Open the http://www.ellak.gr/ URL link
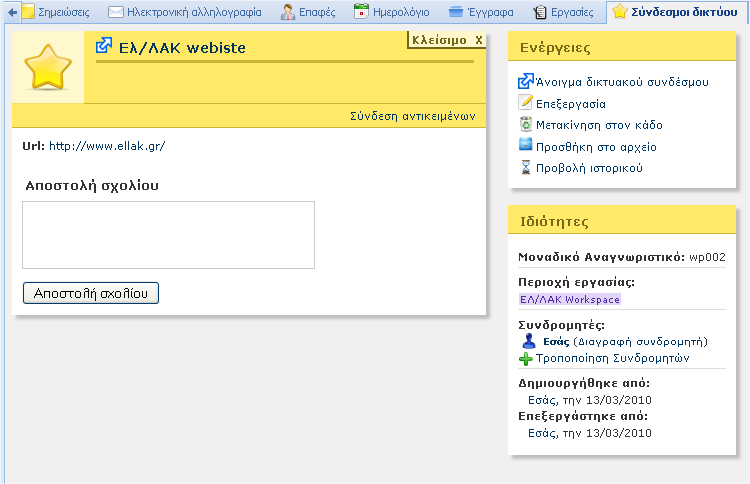The height and width of the screenshot is (484, 750). pos(107,146)
